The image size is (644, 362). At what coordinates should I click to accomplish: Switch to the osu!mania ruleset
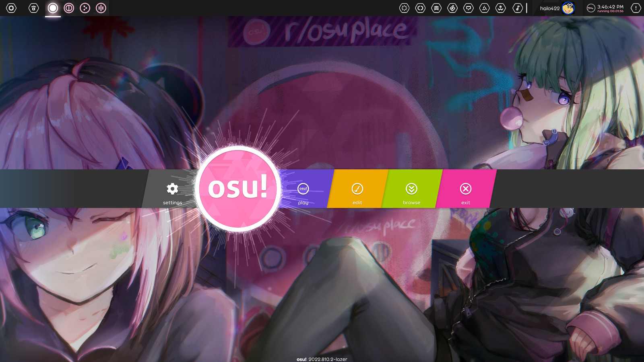(x=100, y=8)
